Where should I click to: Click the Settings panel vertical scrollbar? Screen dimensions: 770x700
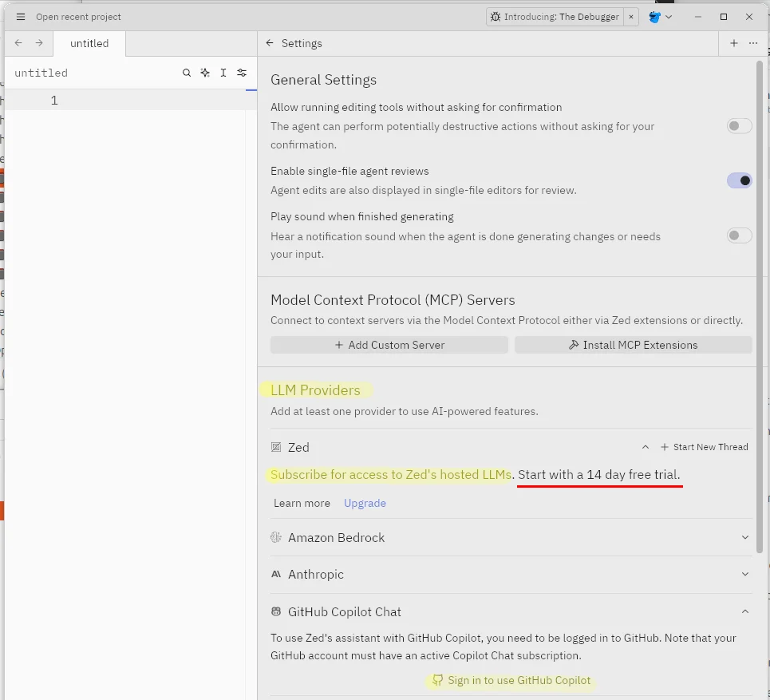pyautogui.click(x=760, y=307)
